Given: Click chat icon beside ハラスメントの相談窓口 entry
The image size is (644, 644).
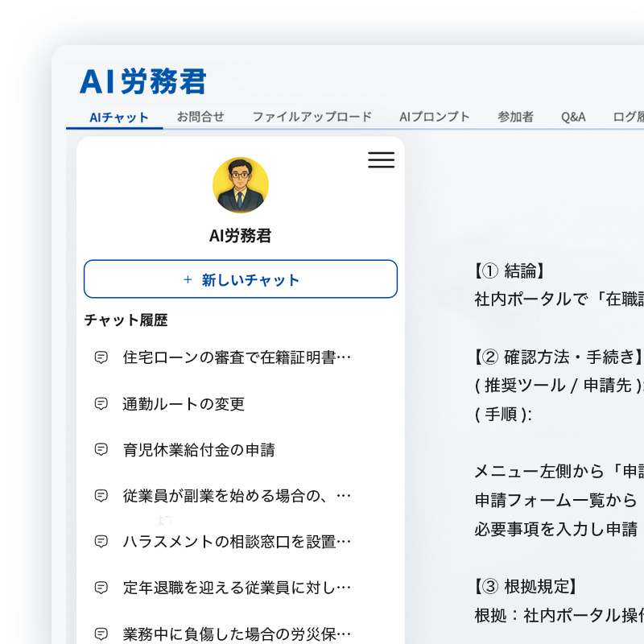Looking at the screenshot, I should 101,541.
